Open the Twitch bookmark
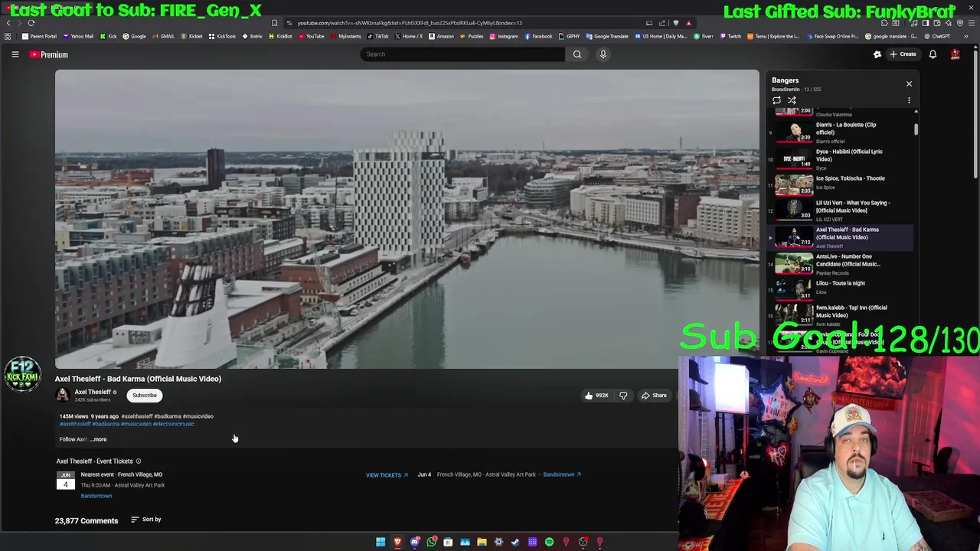980x551 pixels. point(730,36)
